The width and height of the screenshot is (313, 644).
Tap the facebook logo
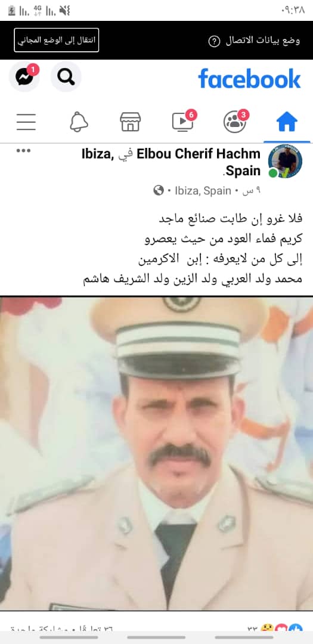(x=249, y=78)
